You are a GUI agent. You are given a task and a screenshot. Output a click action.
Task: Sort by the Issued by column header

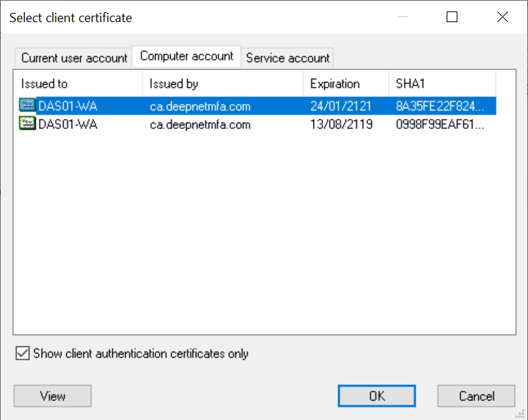point(223,83)
